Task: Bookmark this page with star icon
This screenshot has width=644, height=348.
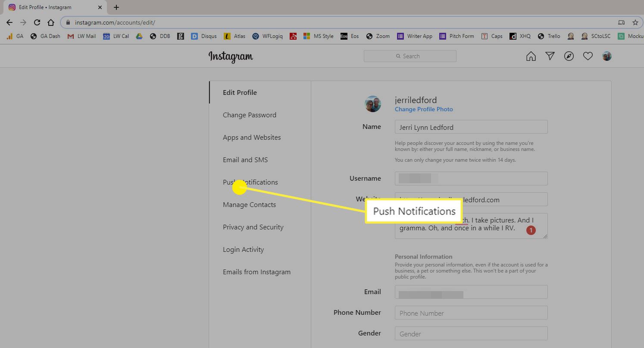Action: click(635, 22)
